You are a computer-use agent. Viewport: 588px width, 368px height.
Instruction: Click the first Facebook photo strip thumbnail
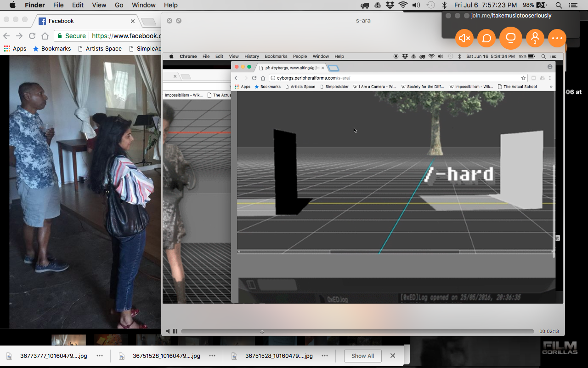pyautogui.click(x=68, y=340)
